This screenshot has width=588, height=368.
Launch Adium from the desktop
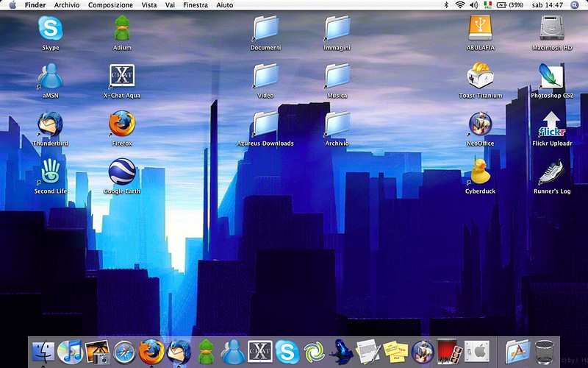[x=122, y=29]
